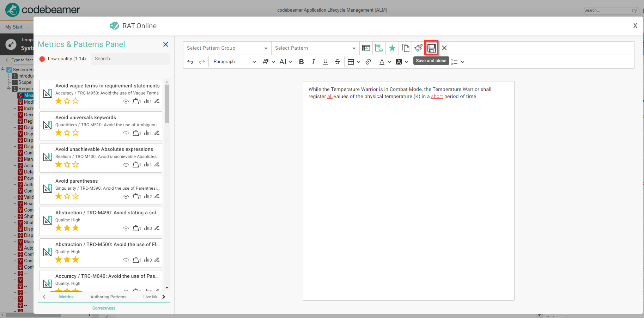Click the paintbrush icon in the toolbar
644x318 pixels.
point(418,48)
